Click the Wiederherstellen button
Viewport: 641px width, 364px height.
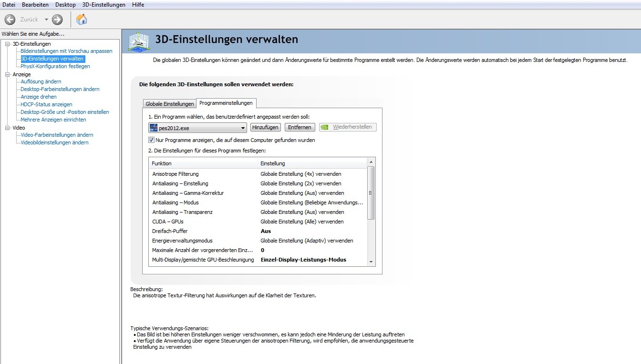(348, 127)
